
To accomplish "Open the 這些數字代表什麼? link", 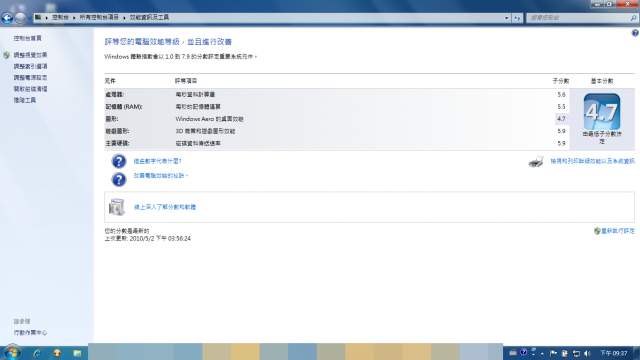I will (x=158, y=161).
